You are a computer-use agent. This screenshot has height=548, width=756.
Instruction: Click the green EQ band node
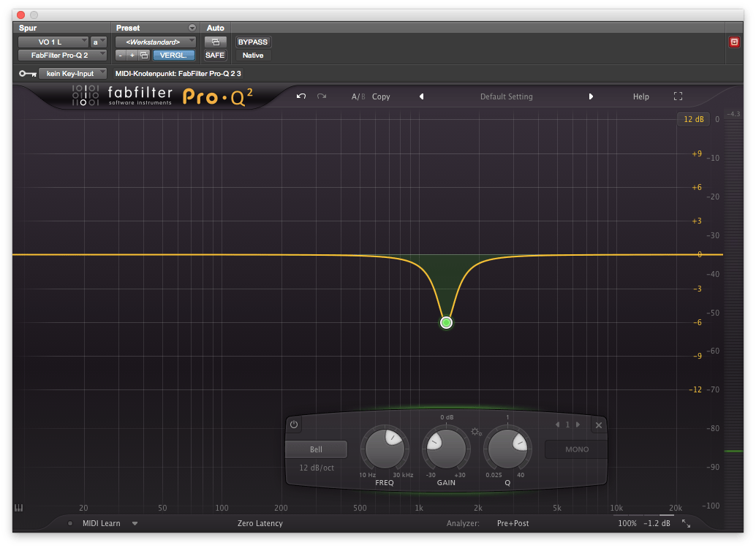446,322
